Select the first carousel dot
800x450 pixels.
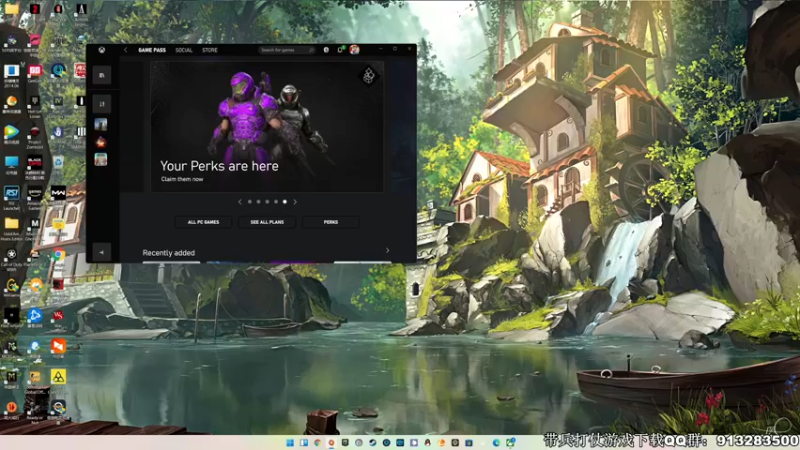pos(249,202)
